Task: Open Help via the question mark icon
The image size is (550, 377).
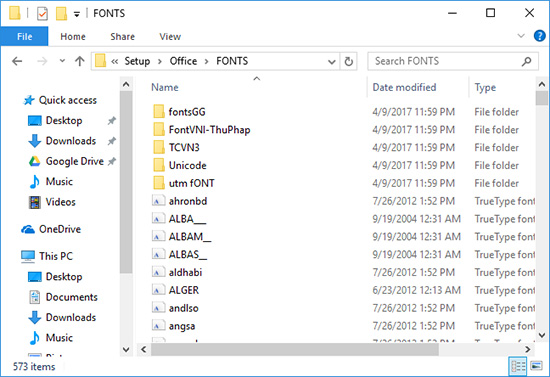Action: (539, 36)
